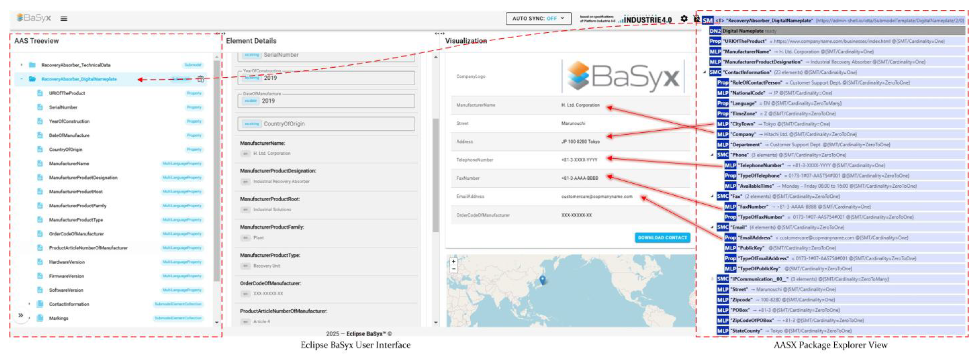Select ManufacturerProductFamily in the treeview
Image resolution: width=980 pixels, height=355 pixels.
(x=78, y=206)
